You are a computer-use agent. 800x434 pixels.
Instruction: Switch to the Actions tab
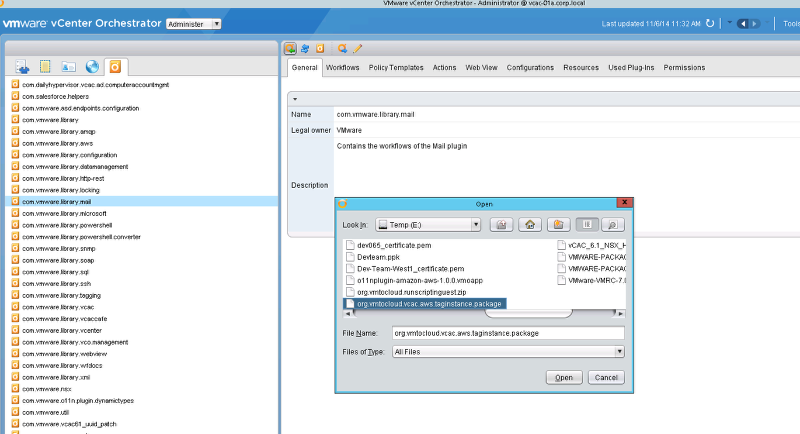pos(444,67)
